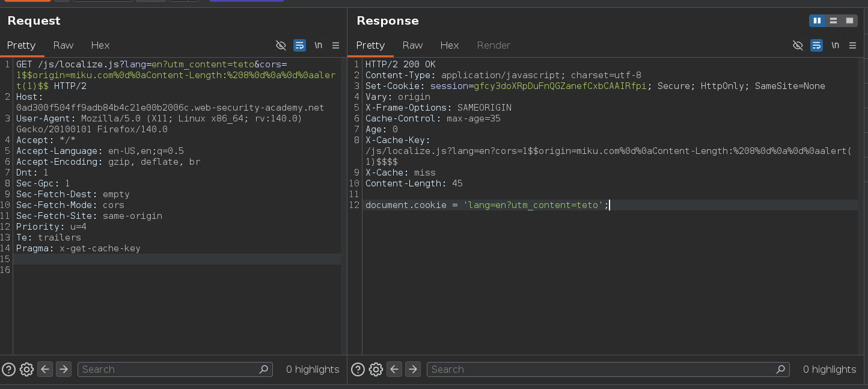The height and width of the screenshot is (389, 868).
Task: Open search settings gear under Response panel
Action: point(376,369)
